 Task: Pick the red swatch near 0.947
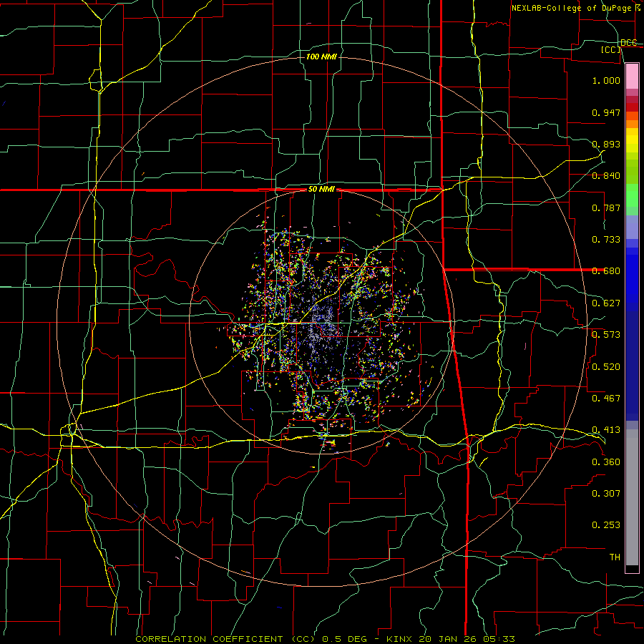coord(632,107)
